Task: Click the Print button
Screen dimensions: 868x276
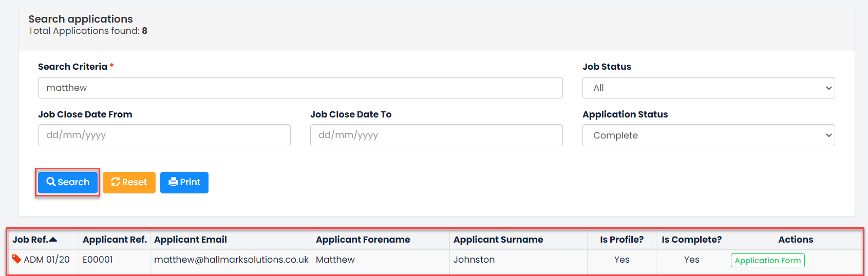Action: [184, 182]
